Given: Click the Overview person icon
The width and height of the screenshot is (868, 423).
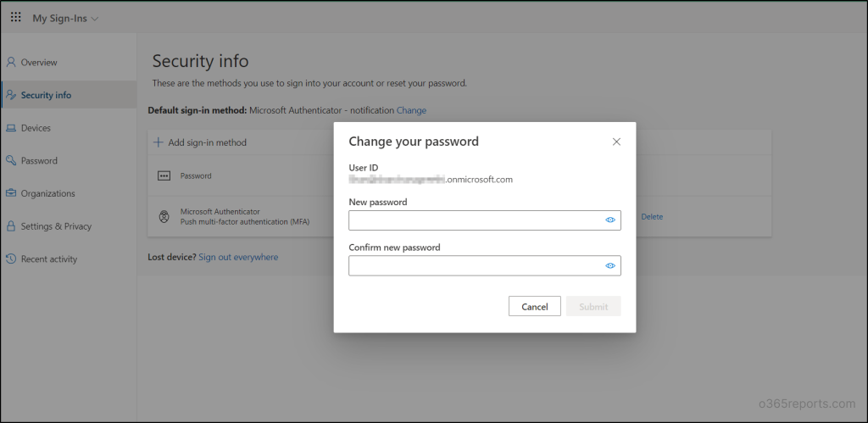Looking at the screenshot, I should pyautogui.click(x=10, y=62).
